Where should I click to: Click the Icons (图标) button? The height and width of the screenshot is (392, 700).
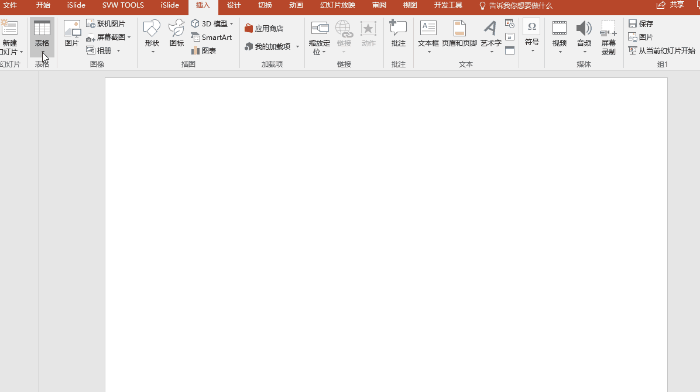[x=176, y=33]
